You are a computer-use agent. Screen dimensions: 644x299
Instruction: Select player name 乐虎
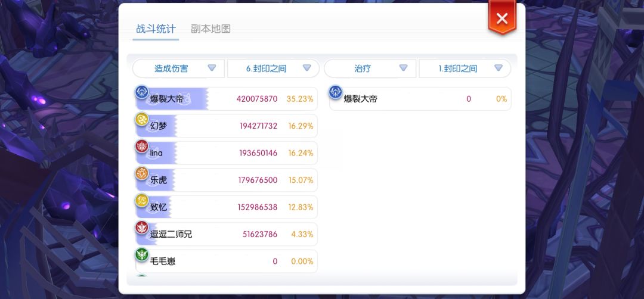coord(159,180)
